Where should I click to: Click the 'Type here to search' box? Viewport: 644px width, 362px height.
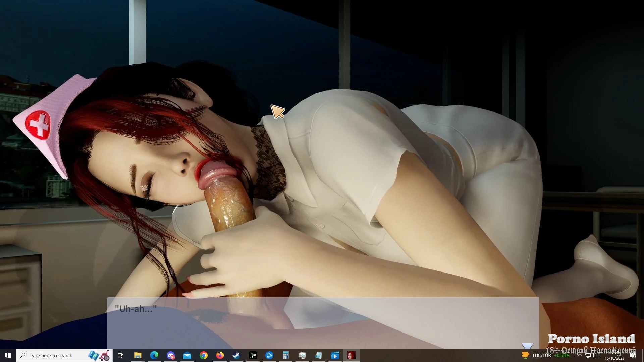[x=50, y=355]
